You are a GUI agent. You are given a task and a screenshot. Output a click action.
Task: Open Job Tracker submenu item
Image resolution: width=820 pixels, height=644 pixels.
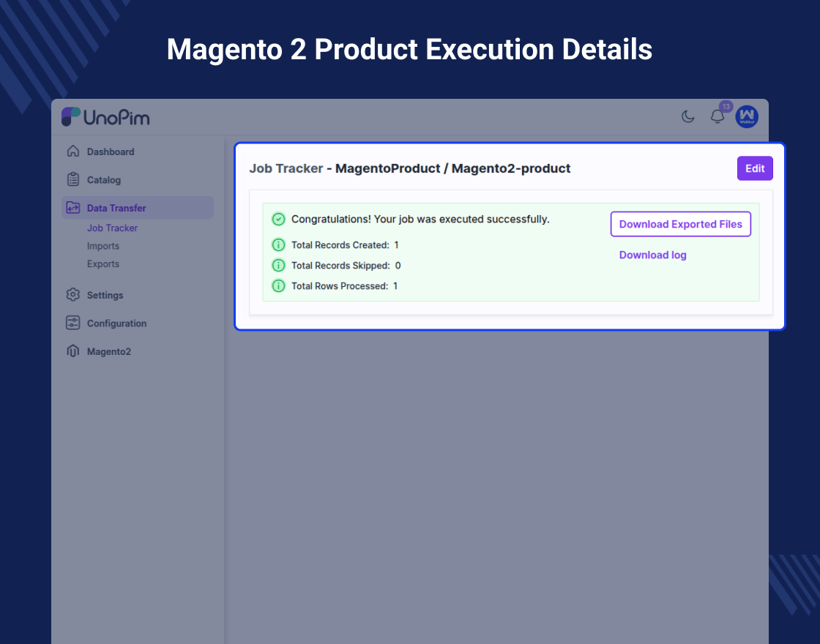point(112,228)
